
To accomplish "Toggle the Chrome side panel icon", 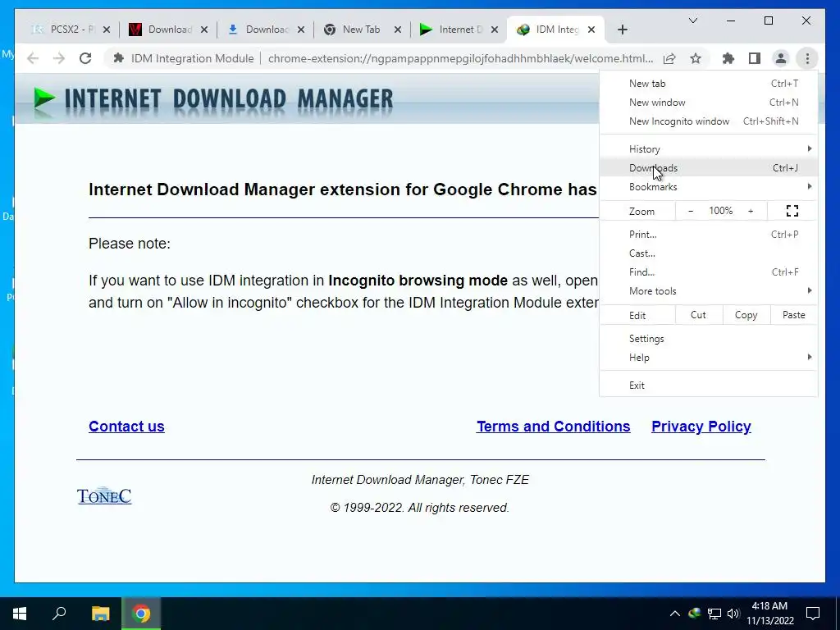I will [x=755, y=58].
